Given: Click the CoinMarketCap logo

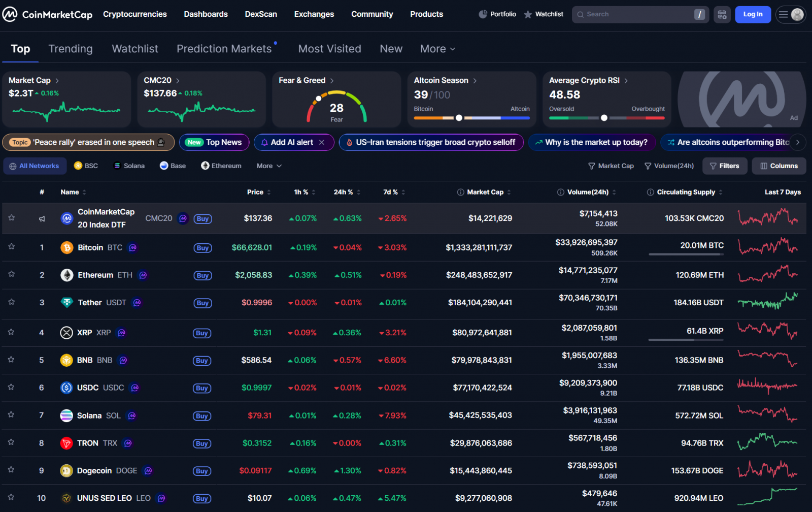Looking at the screenshot, I should click(x=47, y=14).
